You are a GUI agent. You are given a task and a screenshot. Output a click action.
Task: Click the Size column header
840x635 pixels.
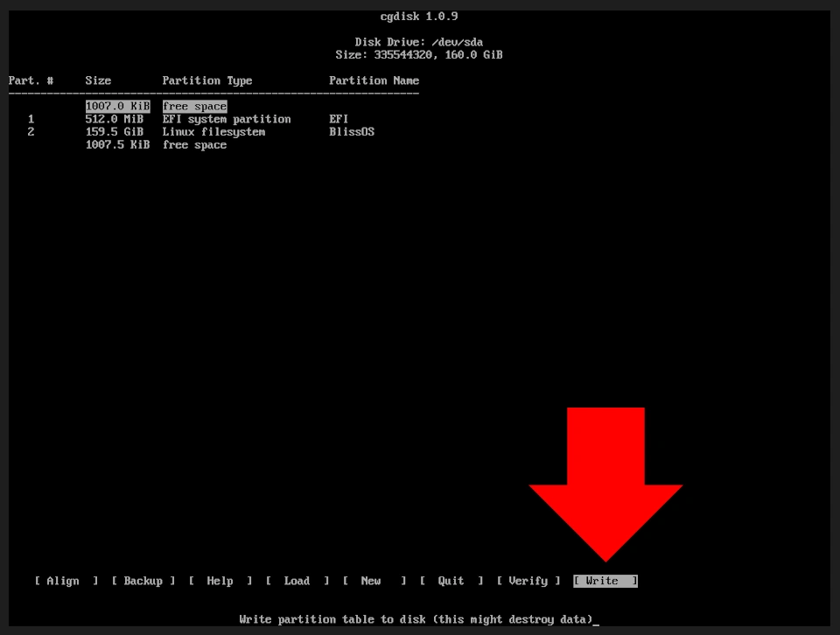tap(97, 80)
